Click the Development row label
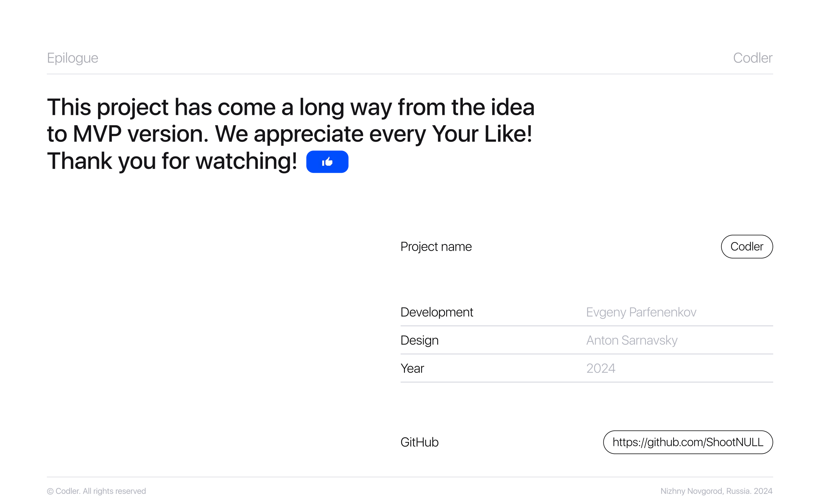 pos(437,312)
